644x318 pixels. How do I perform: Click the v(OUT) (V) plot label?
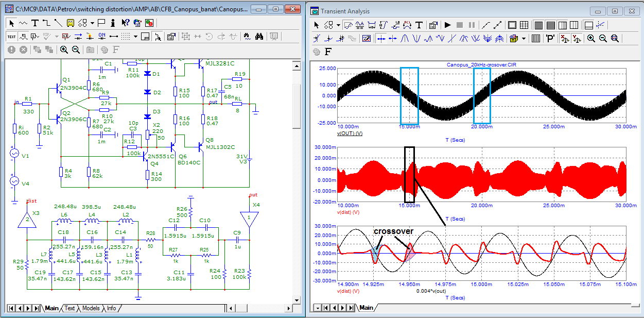(x=350, y=133)
